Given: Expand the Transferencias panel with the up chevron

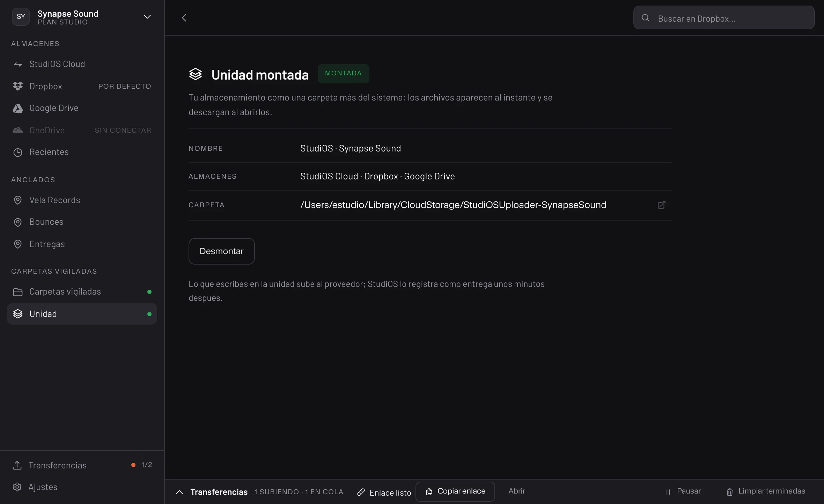Looking at the screenshot, I should point(179,492).
